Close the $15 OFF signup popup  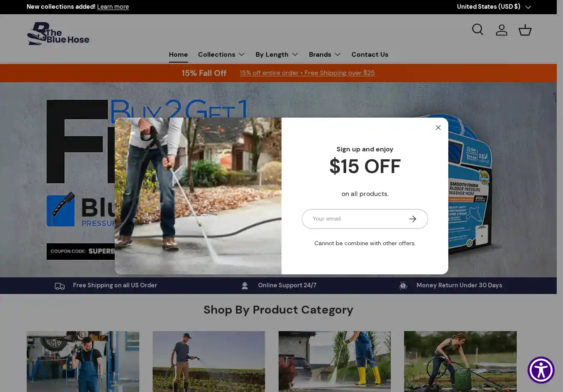pyautogui.click(x=438, y=128)
